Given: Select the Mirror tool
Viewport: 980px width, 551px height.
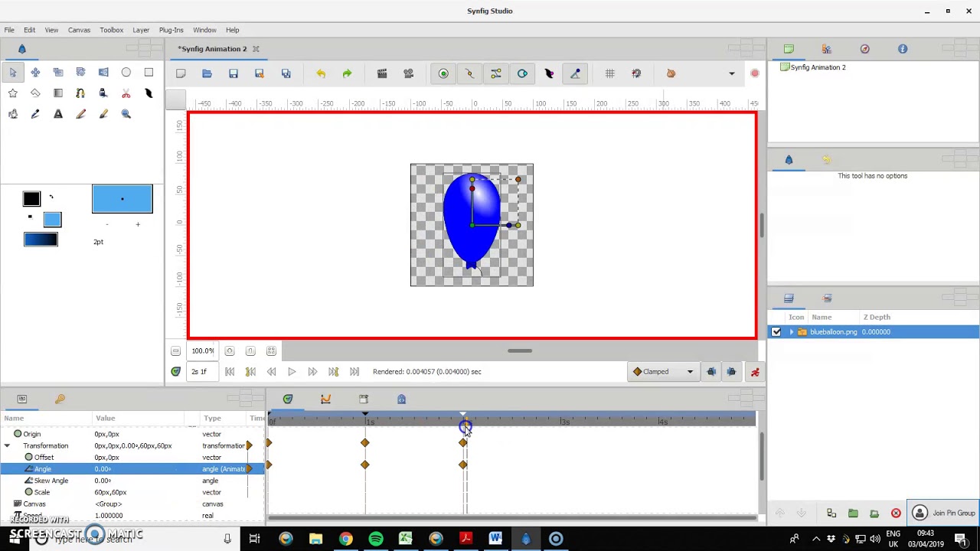Looking at the screenshot, I should tap(103, 73).
